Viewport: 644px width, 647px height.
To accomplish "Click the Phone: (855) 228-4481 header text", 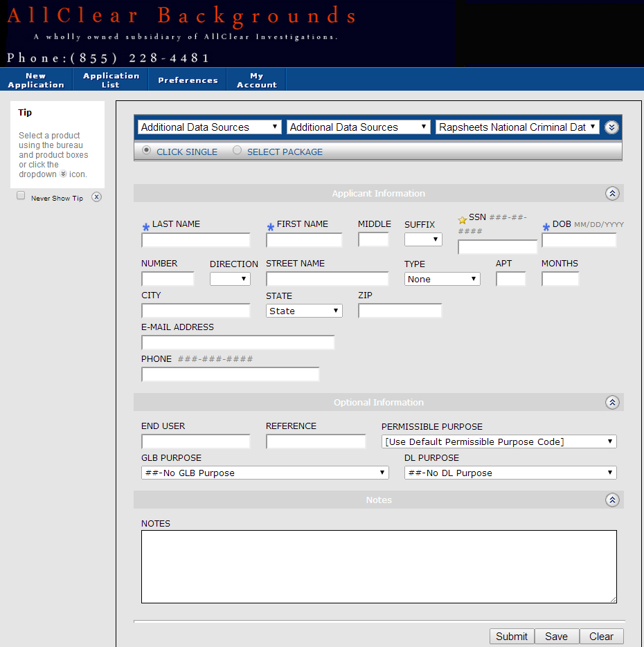I will pyautogui.click(x=108, y=57).
